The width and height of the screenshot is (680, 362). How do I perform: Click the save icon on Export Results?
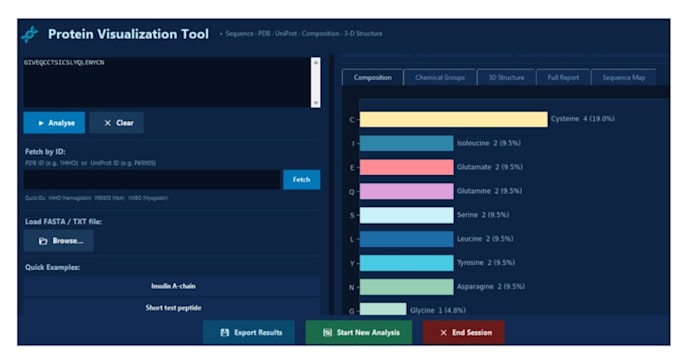coord(225,333)
